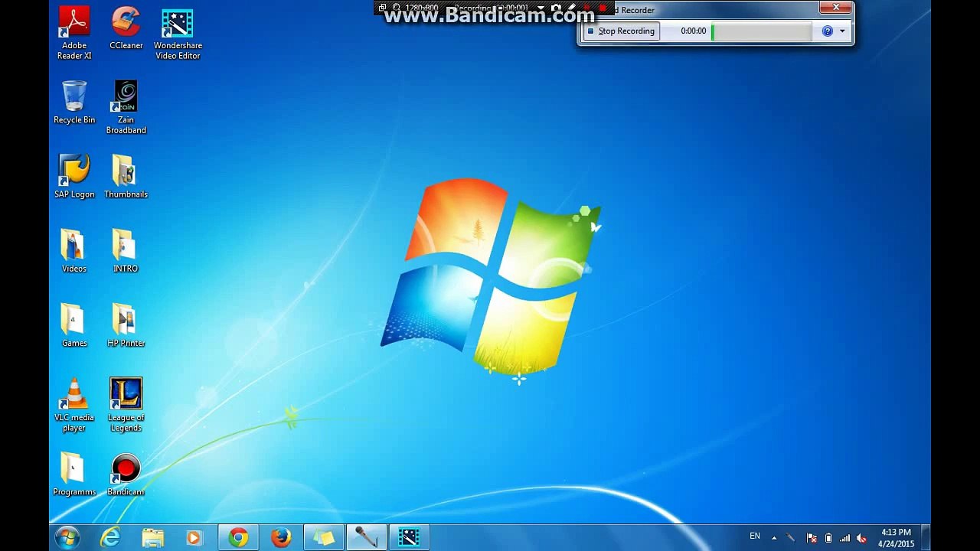Pause Bandicam recording on the overlay bar

[587, 8]
